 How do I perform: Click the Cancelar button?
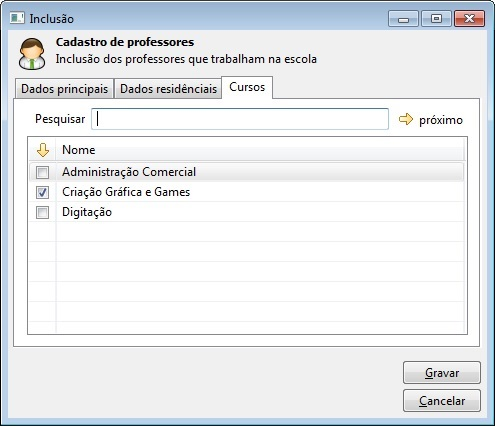(442, 401)
